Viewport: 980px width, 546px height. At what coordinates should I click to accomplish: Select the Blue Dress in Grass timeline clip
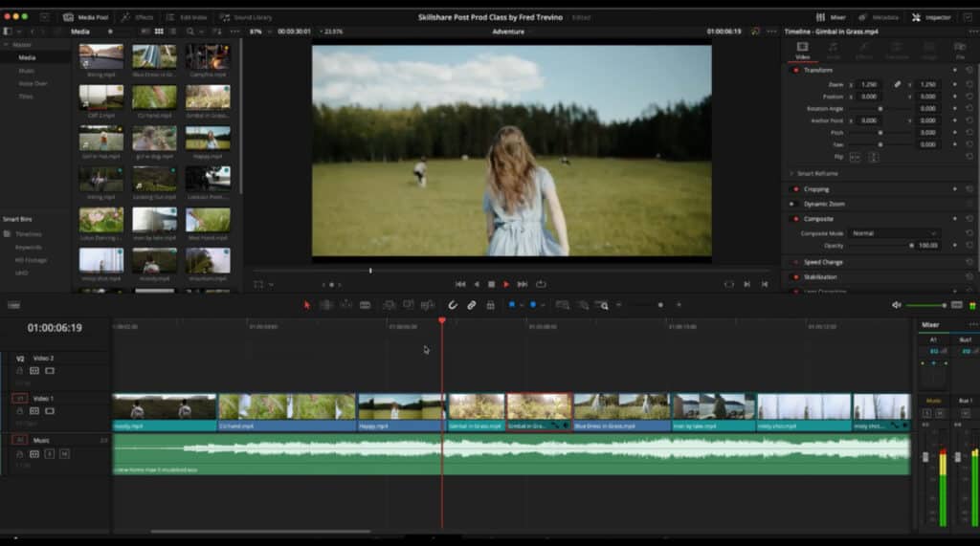coord(621,412)
